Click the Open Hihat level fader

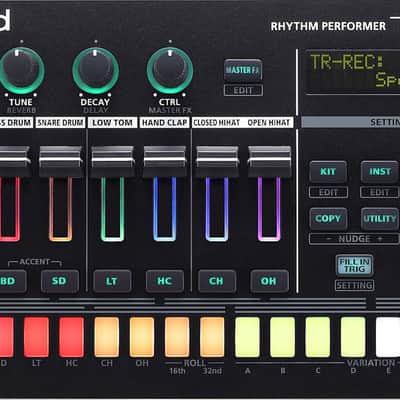[270, 162]
